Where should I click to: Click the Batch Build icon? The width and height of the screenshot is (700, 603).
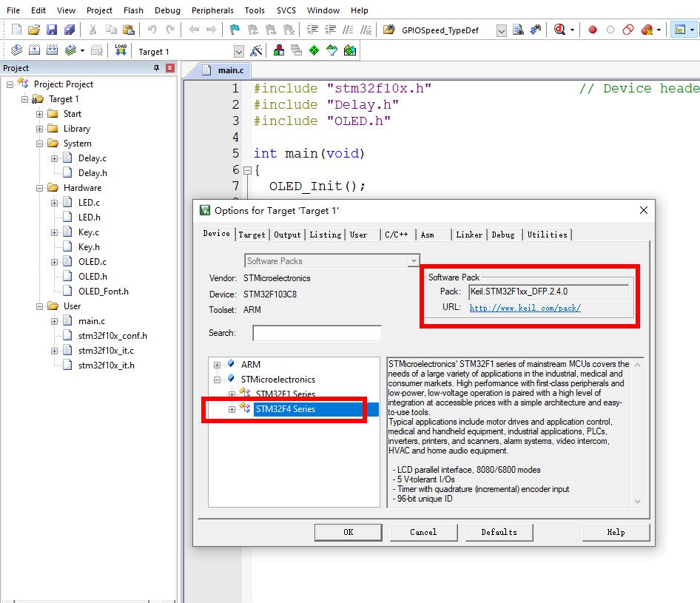pyautogui.click(x=70, y=50)
